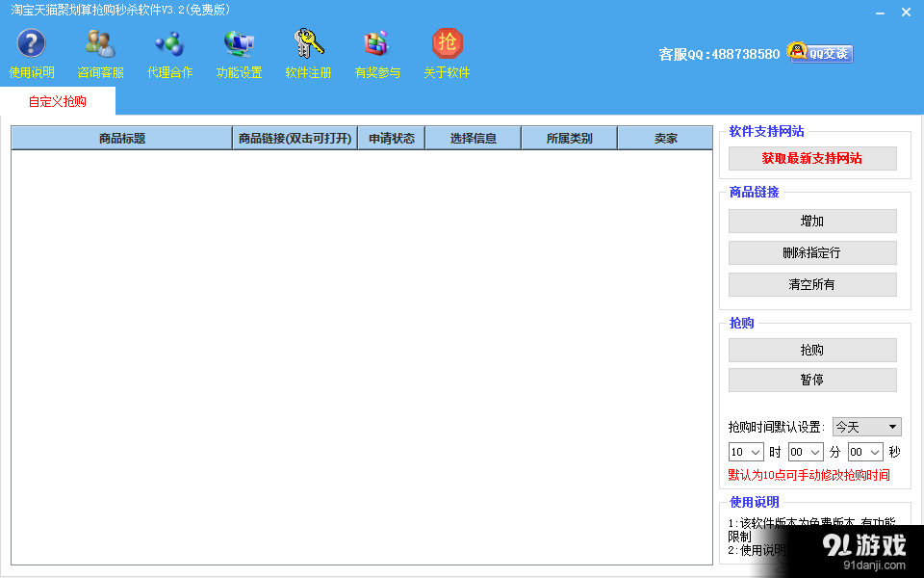
Task: Click the red 默认为10点可手动修改抢购时间 note
Action: pos(809,475)
